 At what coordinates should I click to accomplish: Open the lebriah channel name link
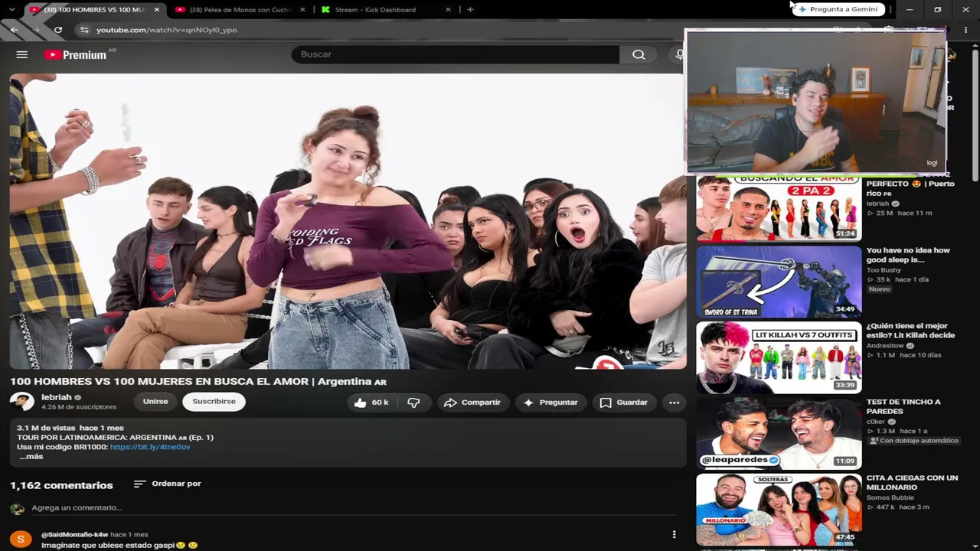click(x=57, y=397)
